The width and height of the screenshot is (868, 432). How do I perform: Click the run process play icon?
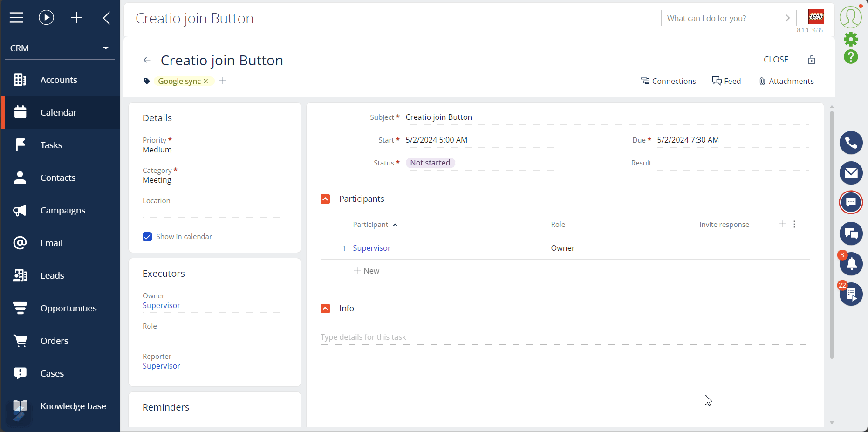(x=46, y=18)
